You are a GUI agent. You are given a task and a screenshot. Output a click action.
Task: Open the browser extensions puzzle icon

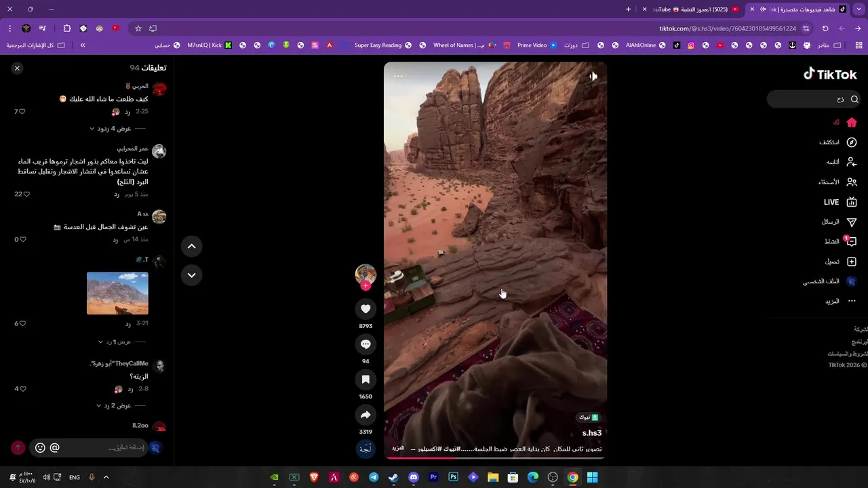click(x=66, y=28)
